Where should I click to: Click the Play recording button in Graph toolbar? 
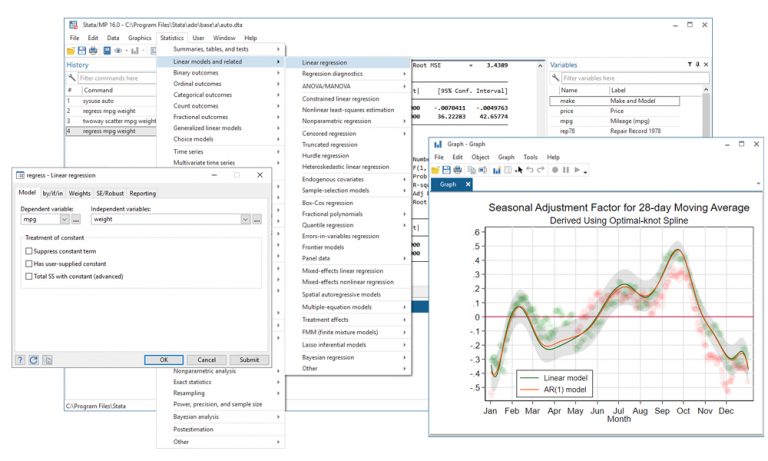[x=577, y=170]
